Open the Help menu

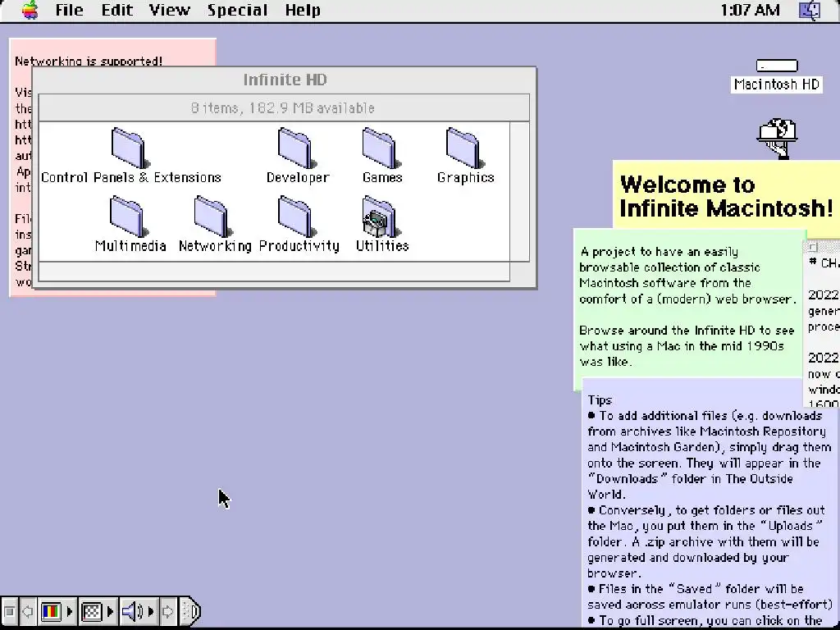click(303, 10)
